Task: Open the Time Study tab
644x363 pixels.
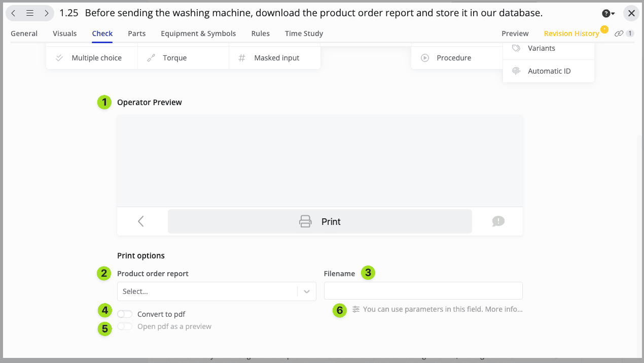Action: 304,34
